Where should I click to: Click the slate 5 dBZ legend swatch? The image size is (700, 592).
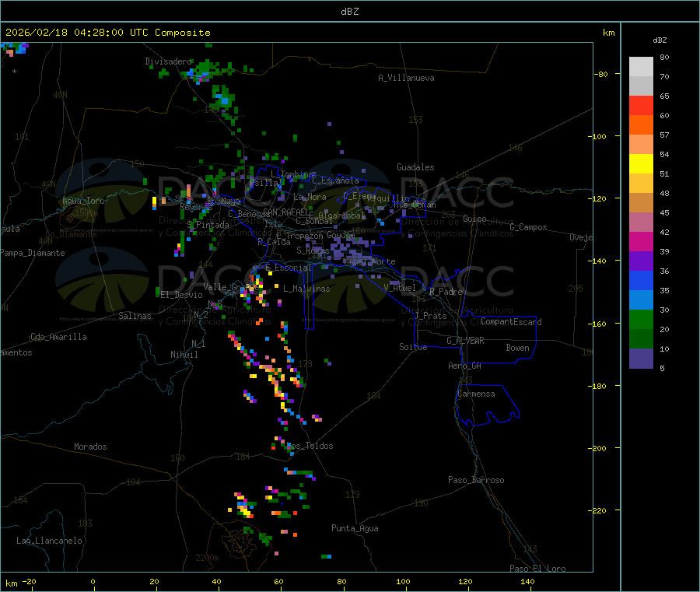pyautogui.click(x=641, y=359)
